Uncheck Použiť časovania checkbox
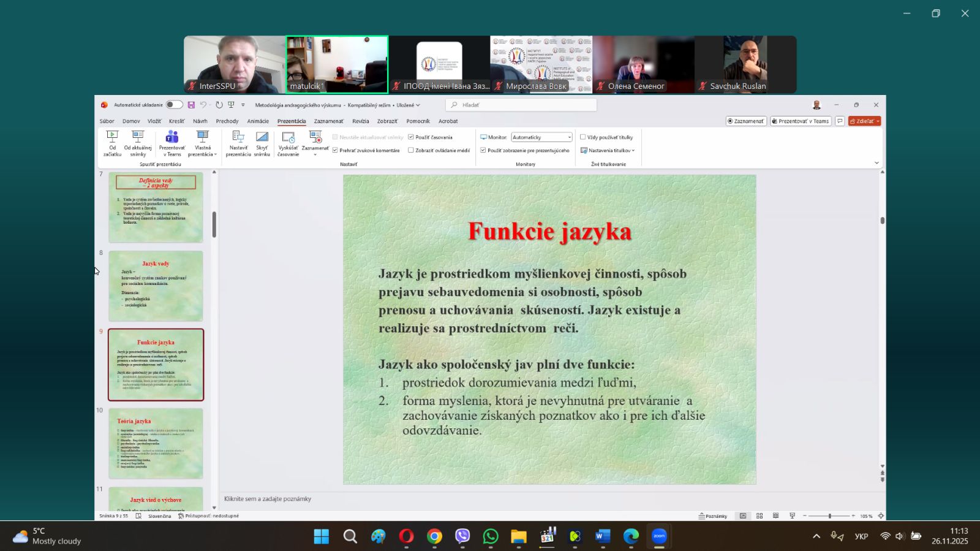The width and height of the screenshot is (980, 551). [411, 137]
